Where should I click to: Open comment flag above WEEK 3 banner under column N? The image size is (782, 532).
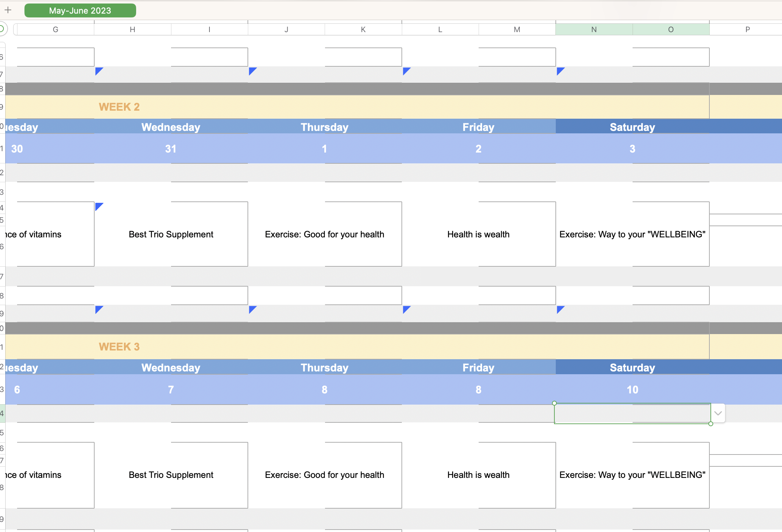point(560,309)
